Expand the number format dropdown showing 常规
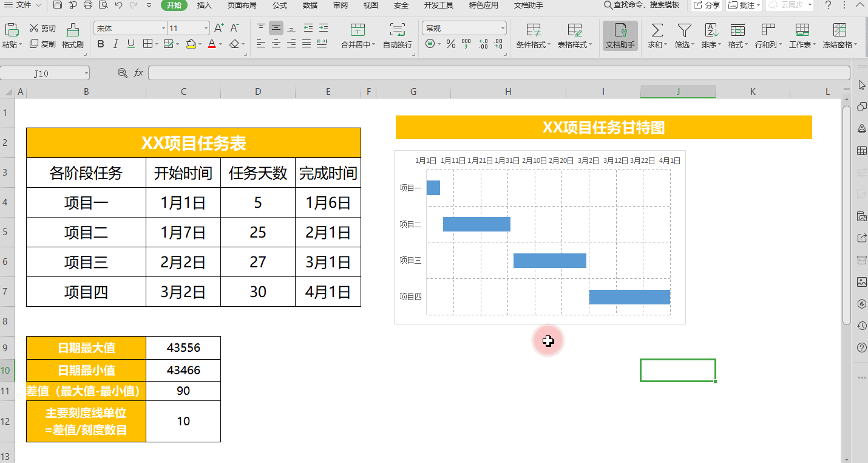The image size is (868, 463). [503, 29]
